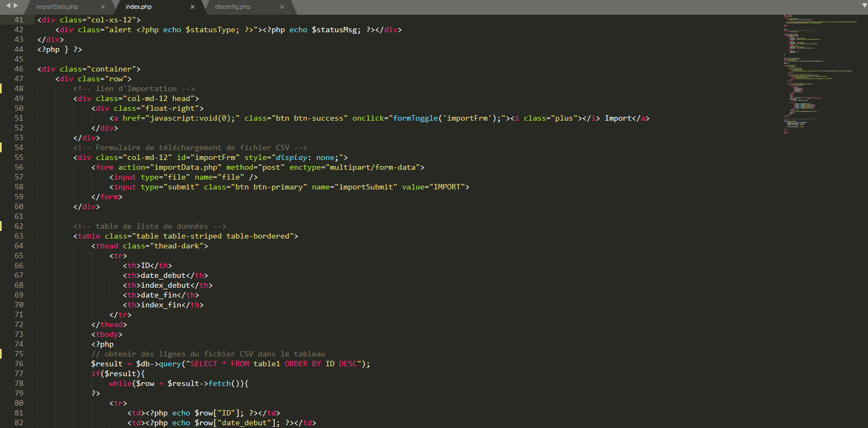The height and width of the screenshot is (428, 868).
Task: Click the right tab scroll arrow
Action: [16, 5]
